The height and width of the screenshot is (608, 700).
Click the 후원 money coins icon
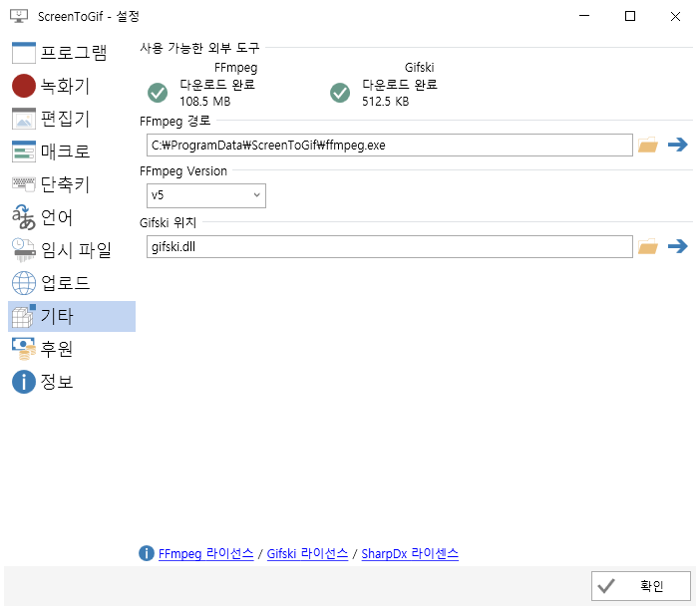pos(24,349)
